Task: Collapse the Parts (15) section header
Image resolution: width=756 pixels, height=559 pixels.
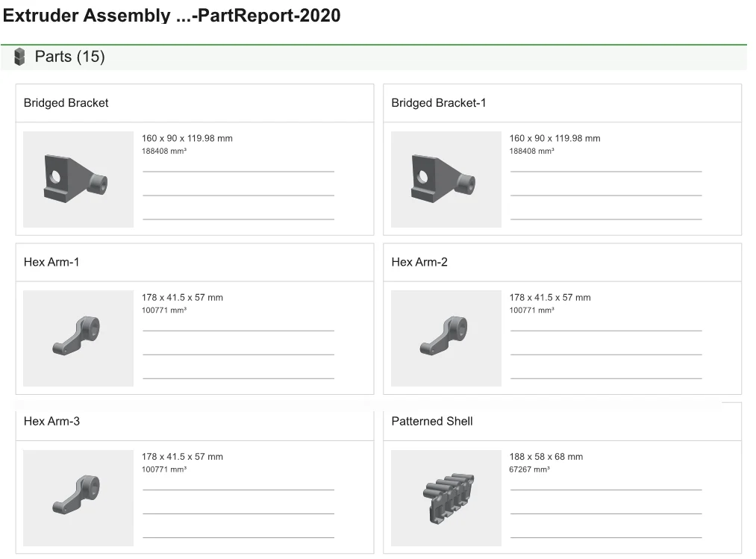Action: pyautogui.click(x=69, y=57)
